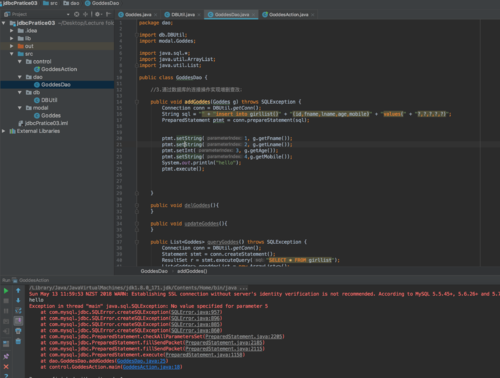Open Project panel settings gear
Viewport: 500px width, 378px height.
(x=98, y=14)
